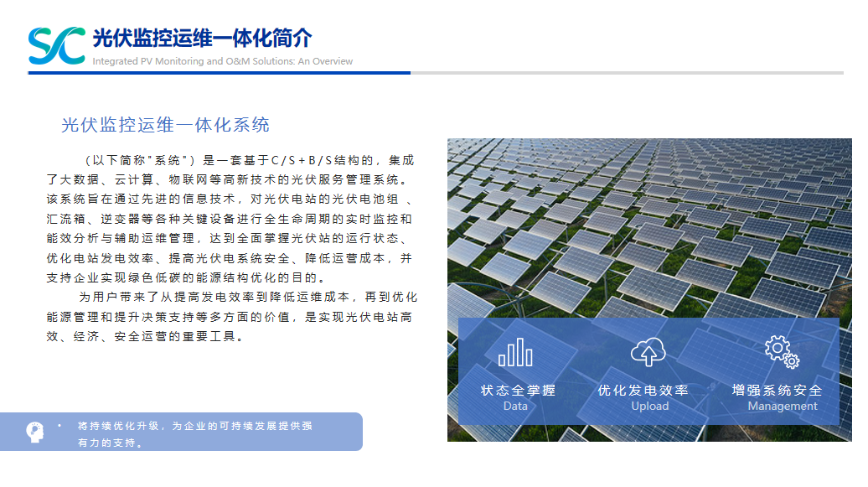Click the dark blue divider line under title
The width and height of the screenshot is (868, 487).
click(220, 73)
